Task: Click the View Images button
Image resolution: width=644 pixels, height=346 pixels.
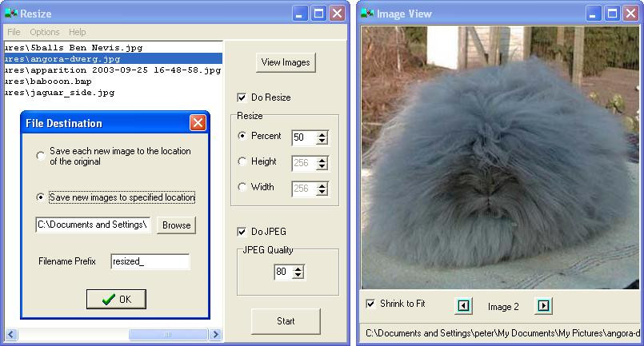Action: tap(286, 62)
